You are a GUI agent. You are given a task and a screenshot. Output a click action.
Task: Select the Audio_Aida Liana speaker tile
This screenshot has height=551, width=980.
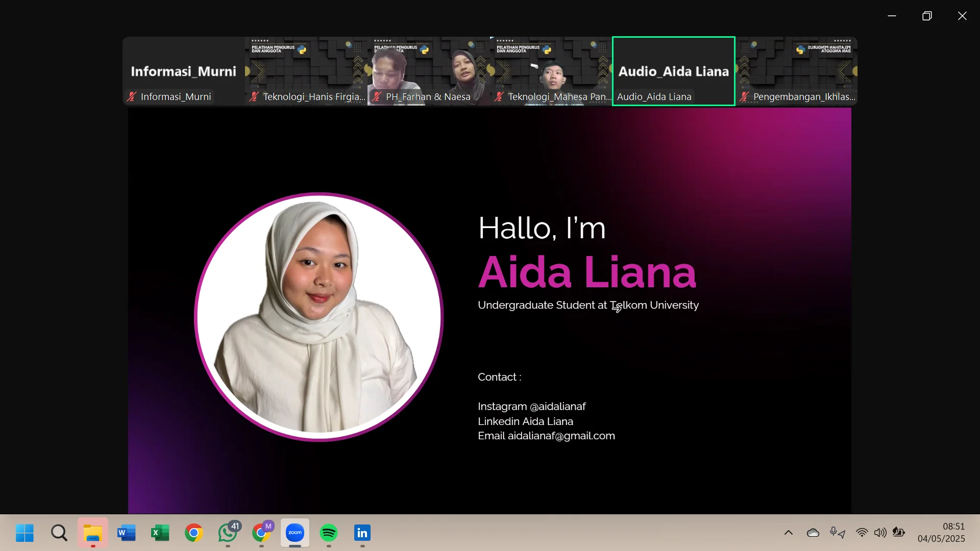674,71
